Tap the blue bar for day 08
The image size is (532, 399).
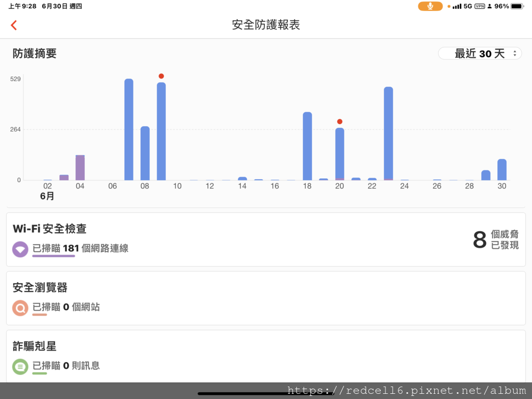145,153
